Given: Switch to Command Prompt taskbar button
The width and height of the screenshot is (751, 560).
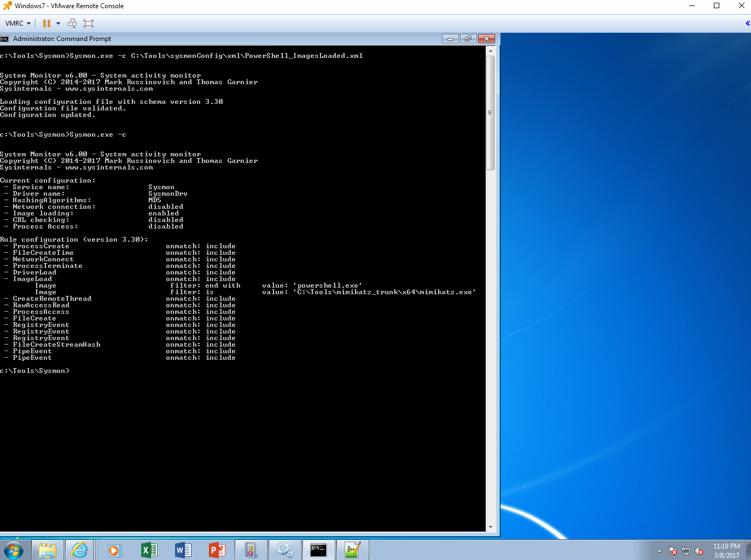Looking at the screenshot, I should 318,550.
